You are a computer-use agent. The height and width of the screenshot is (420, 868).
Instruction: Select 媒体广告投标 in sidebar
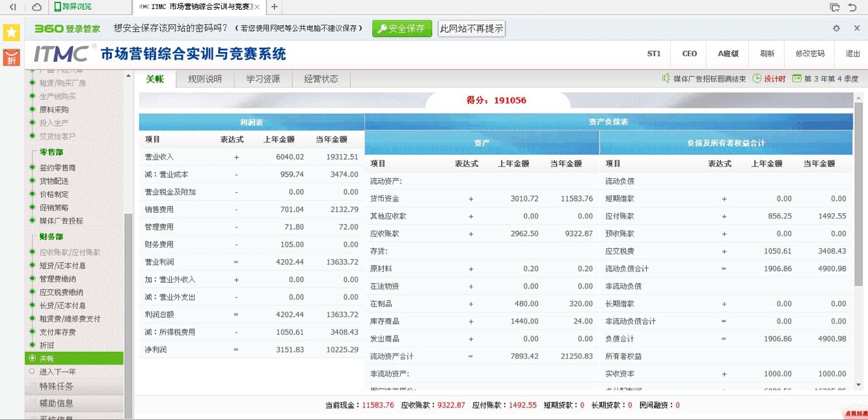61,221
